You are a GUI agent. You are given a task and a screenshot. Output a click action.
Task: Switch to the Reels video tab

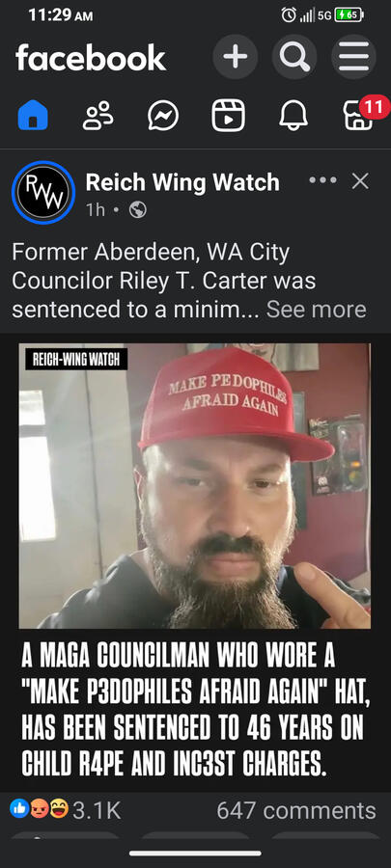pyautogui.click(x=228, y=117)
